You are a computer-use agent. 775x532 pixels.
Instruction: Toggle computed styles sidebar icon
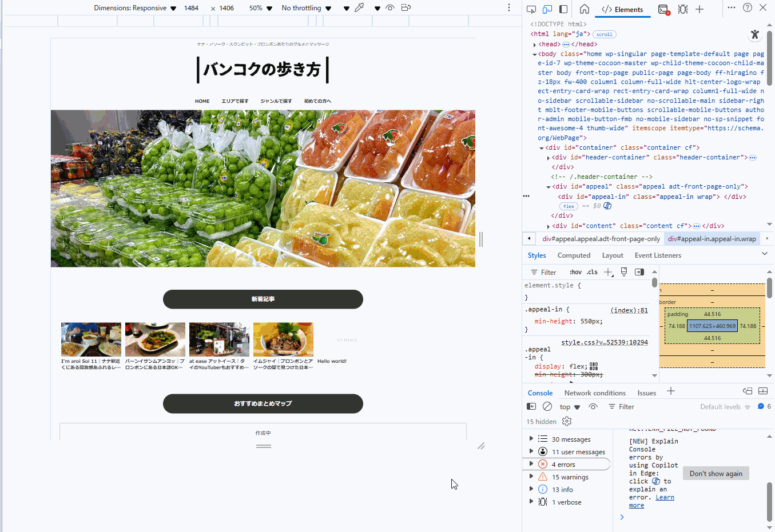[639, 272]
